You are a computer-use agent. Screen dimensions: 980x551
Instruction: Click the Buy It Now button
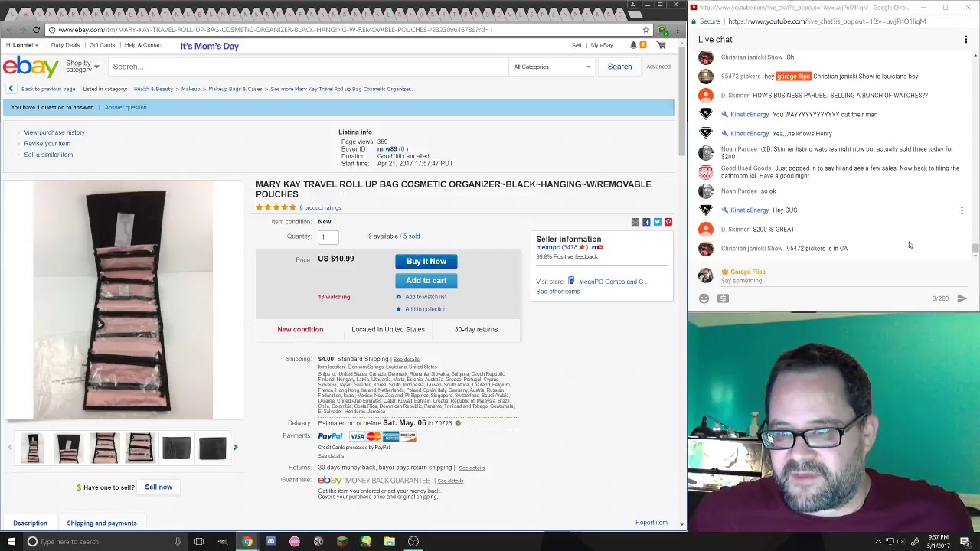tap(426, 262)
